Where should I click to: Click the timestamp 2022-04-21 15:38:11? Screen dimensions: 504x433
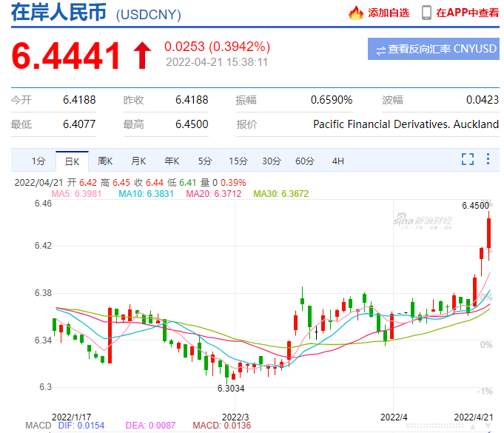coord(217,62)
